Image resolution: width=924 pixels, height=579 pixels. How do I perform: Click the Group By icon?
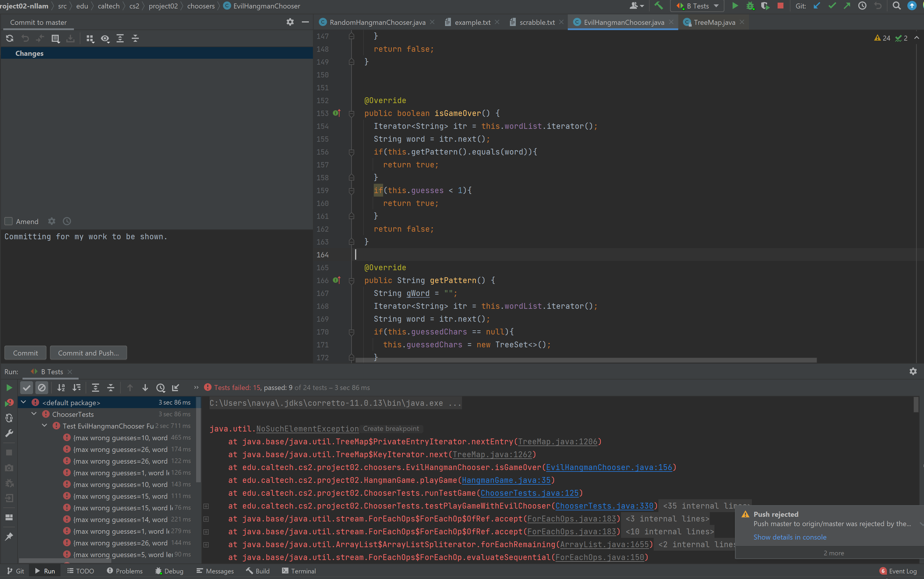coord(90,38)
